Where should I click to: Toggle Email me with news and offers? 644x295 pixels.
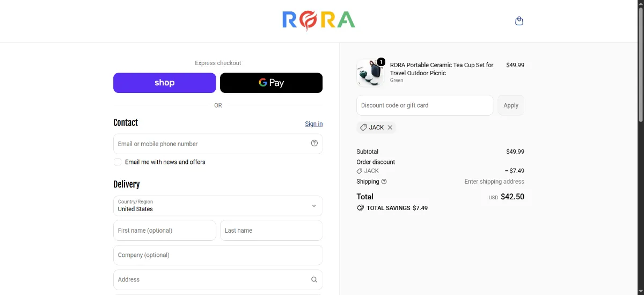click(118, 162)
